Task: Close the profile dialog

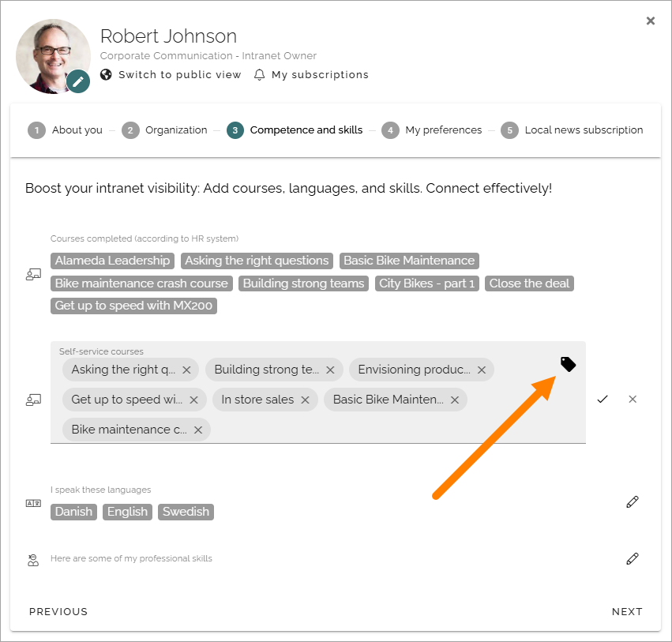Action: click(x=651, y=21)
